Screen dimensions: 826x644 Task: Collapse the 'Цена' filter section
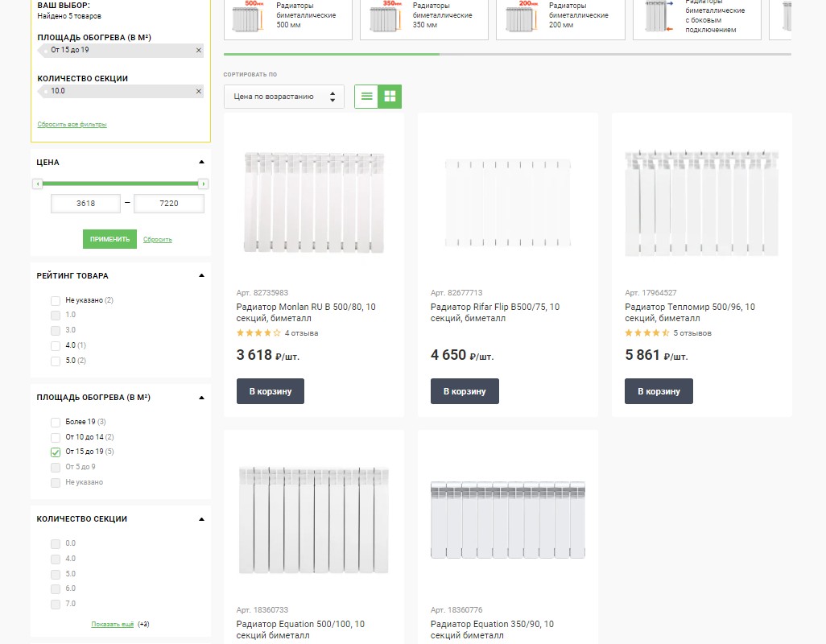202,163
